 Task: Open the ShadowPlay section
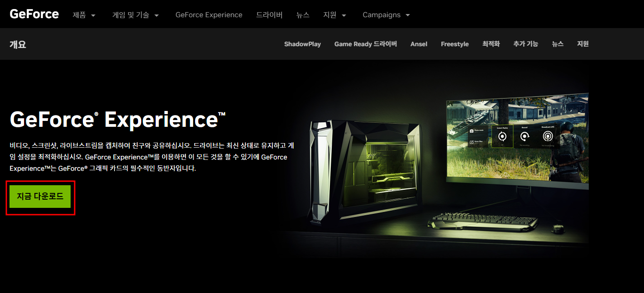pos(302,44)
